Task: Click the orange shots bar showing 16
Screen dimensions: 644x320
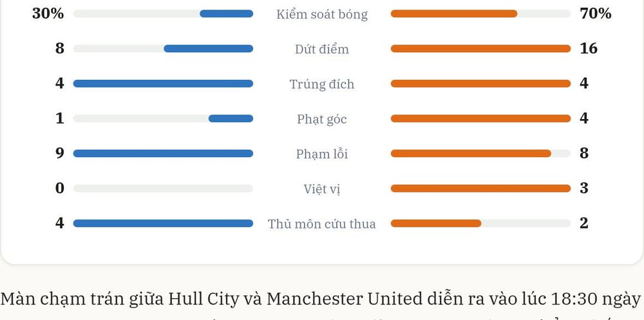Action: tap(480, 49)
